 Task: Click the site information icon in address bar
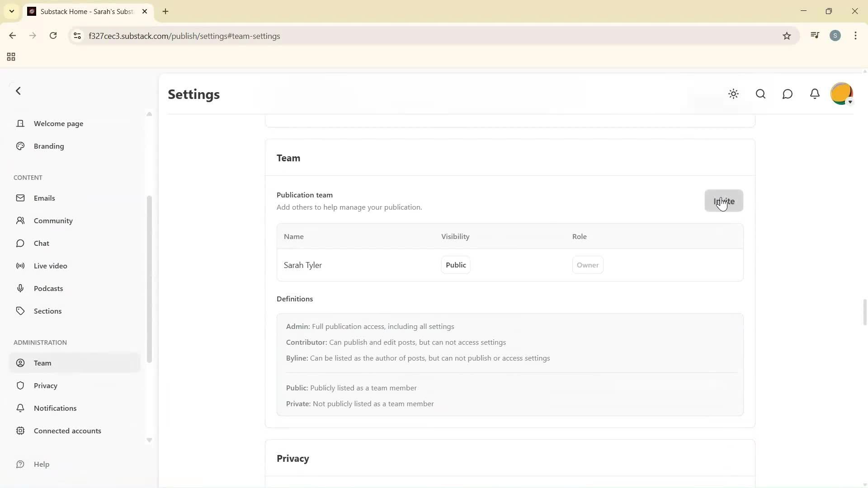(x=77, y=36)
